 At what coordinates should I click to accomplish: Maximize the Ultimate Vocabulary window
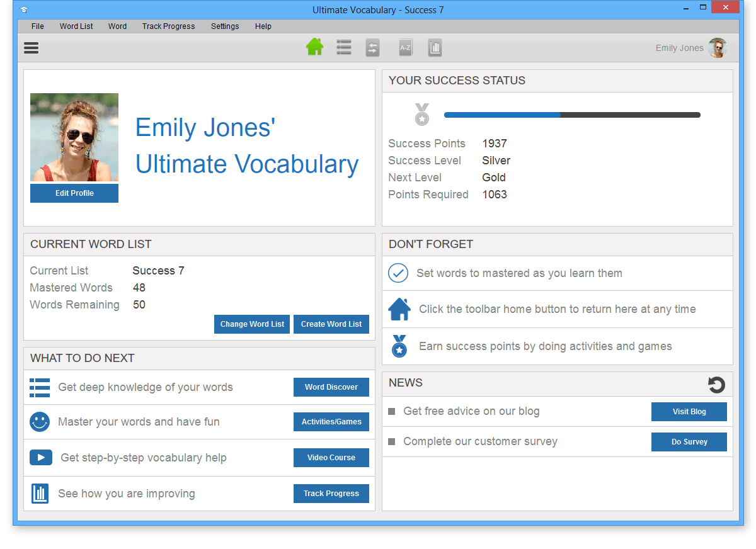pyautogui.click(x=704, y=9)
